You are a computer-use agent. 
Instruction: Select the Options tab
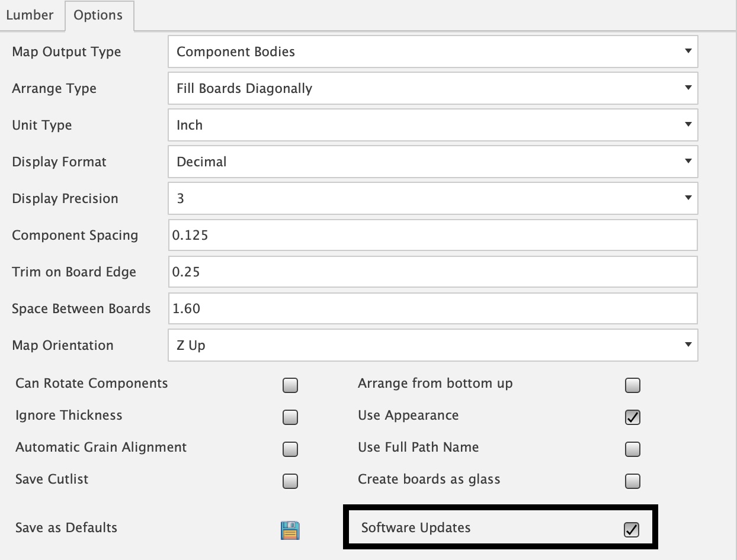tap(98, 15)
